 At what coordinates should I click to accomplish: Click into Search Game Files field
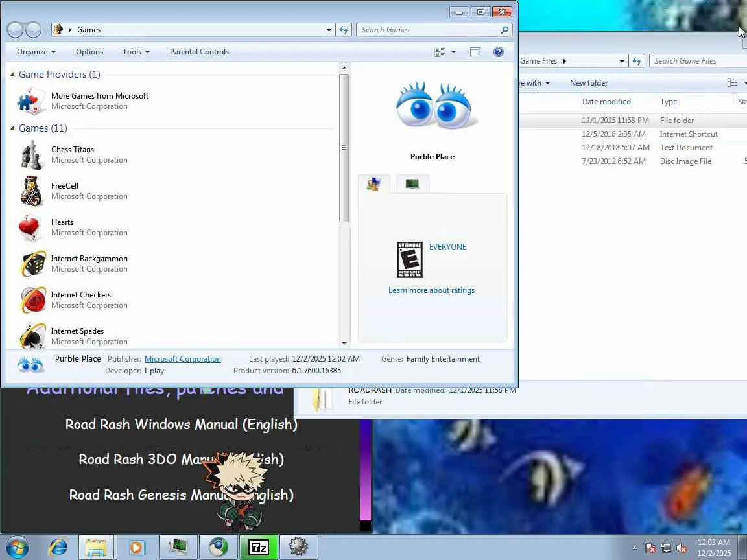[698, 61]
